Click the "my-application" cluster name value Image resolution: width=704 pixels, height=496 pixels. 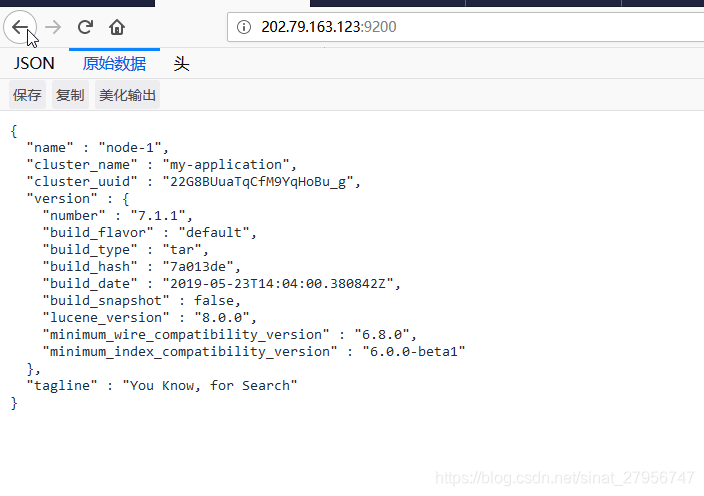coord(226,165)
